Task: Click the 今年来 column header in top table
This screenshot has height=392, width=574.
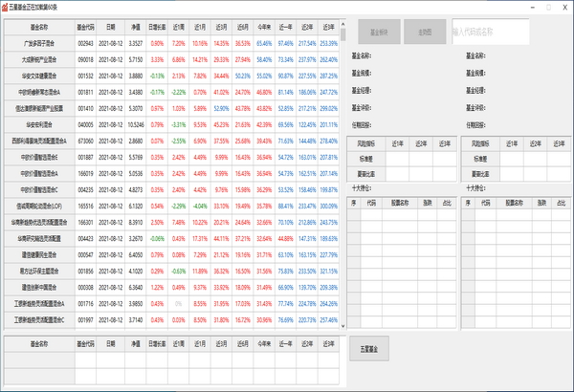Action: pyautogui.click(x=264, y=29)
